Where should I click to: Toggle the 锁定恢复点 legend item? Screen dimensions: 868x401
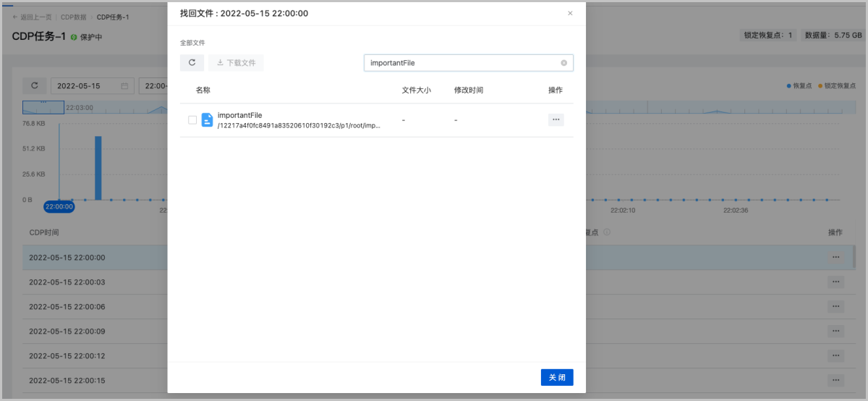click(x=837, y=85)
